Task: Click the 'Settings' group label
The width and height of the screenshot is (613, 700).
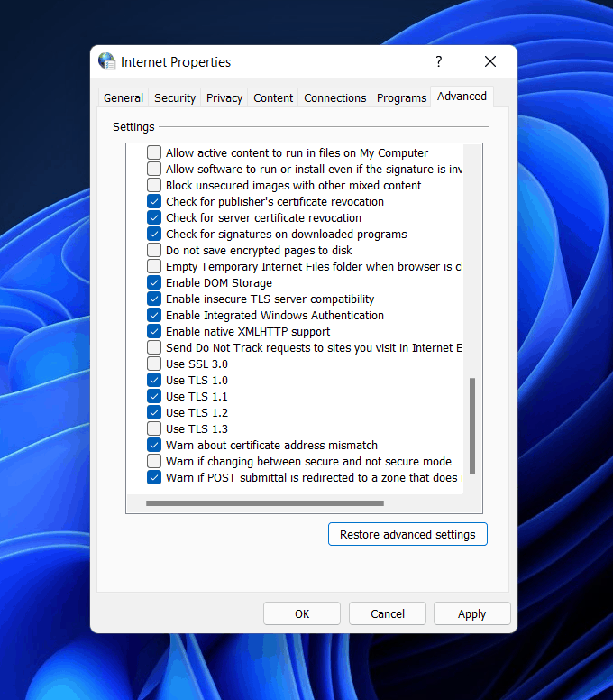Action: 133,127
